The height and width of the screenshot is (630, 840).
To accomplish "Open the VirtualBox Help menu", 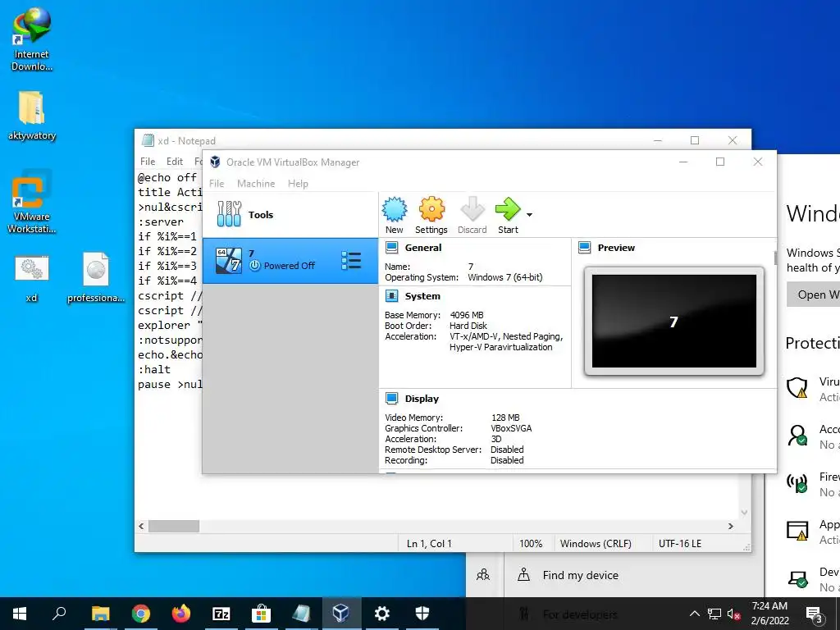I will (x=298, y=184).
